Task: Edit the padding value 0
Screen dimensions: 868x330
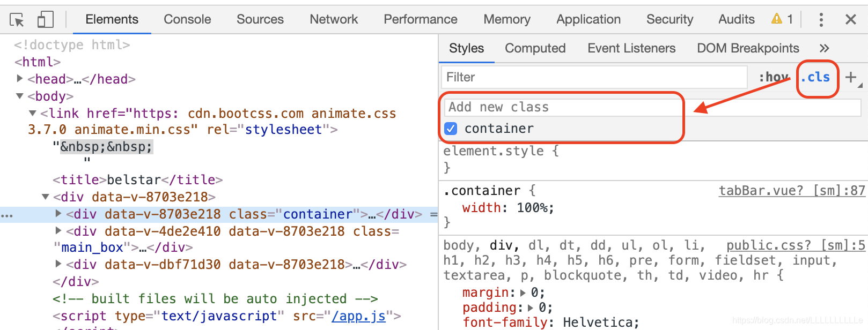Action: coord(542,307)
